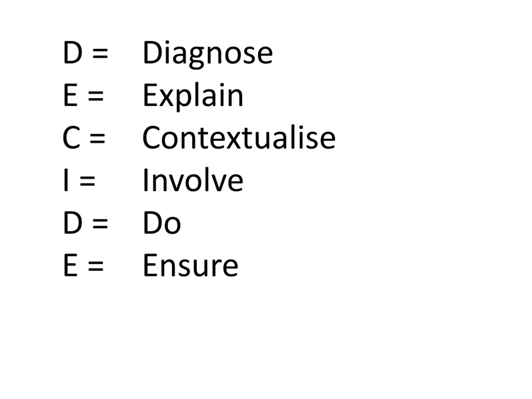Click the letter C beside Contextualise
Screen dimensions: 532x399
(71, 138)
